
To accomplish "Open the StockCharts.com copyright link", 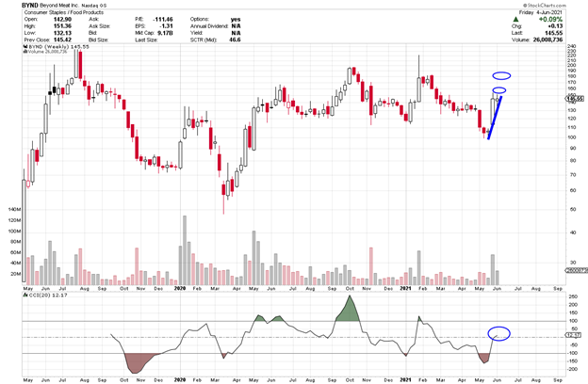I will (545, 6).
